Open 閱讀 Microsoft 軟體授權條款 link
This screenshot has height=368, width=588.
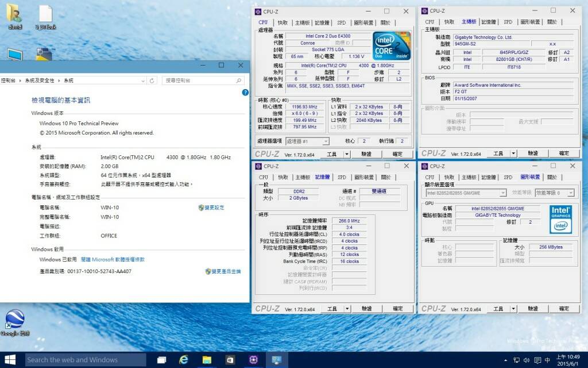(113, 259)
